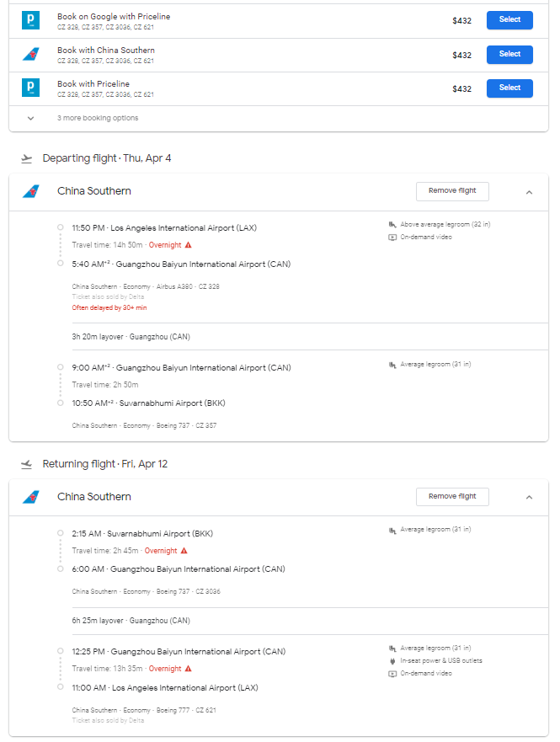
Task: Select the Book with Priceline option
Action: click(509, 88)
